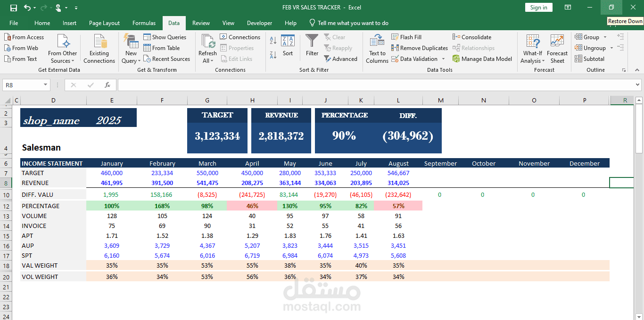This screenshot has height=320, width=644.
Task: Select the cell showing shop_name 2025
Action: [78, 117]
